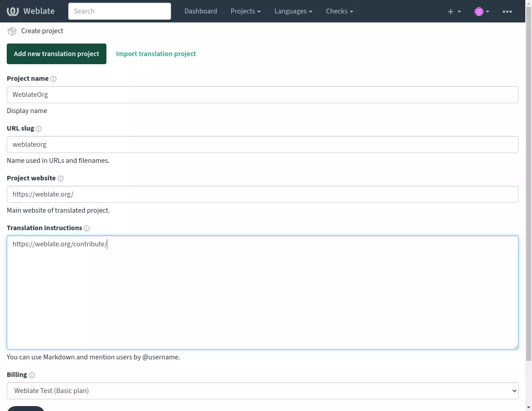
Task: Click the Translation instructions label
Action: 44,228
